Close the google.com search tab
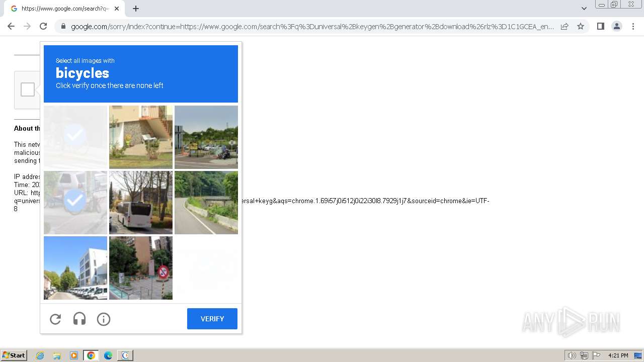This screenshot has width=644, height=362. click(117, 9)
